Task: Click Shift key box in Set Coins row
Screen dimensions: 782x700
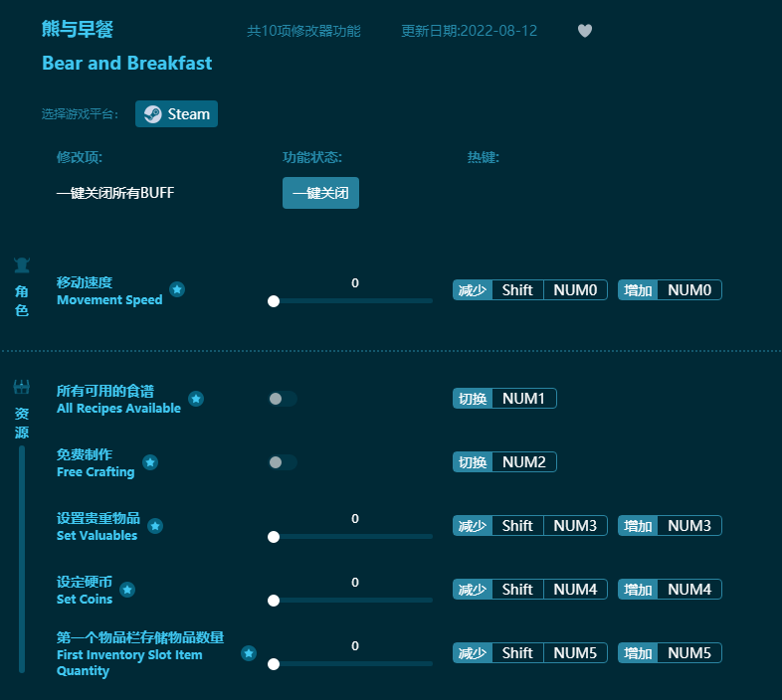Action: (x=517, y=590)
